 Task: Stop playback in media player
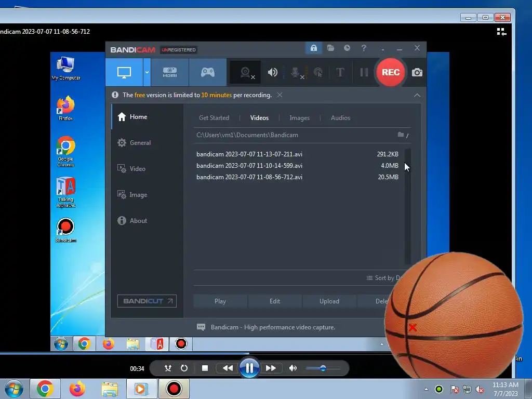point(205,368)
